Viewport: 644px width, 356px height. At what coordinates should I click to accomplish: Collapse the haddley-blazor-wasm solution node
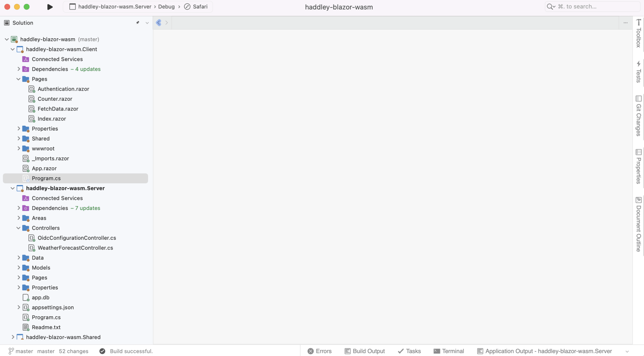(x=7, y=39)
